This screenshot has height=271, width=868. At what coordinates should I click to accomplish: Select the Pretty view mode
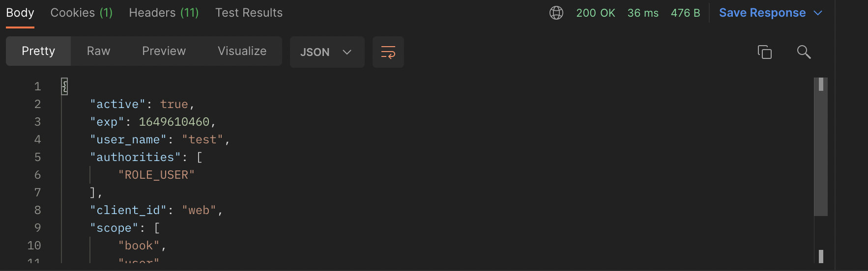38,51
